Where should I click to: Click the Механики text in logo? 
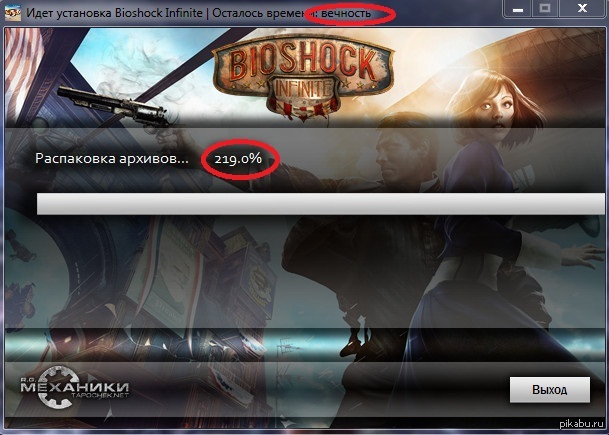point(75,386)
